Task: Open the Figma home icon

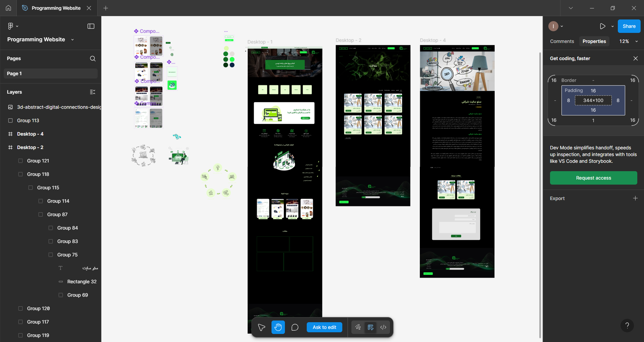Action: [8, 8]
